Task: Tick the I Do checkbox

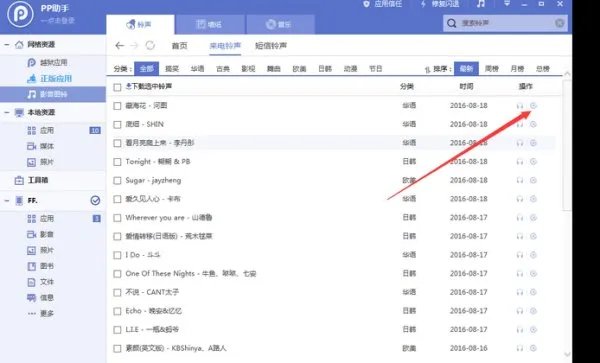Action: coord(117,255)
